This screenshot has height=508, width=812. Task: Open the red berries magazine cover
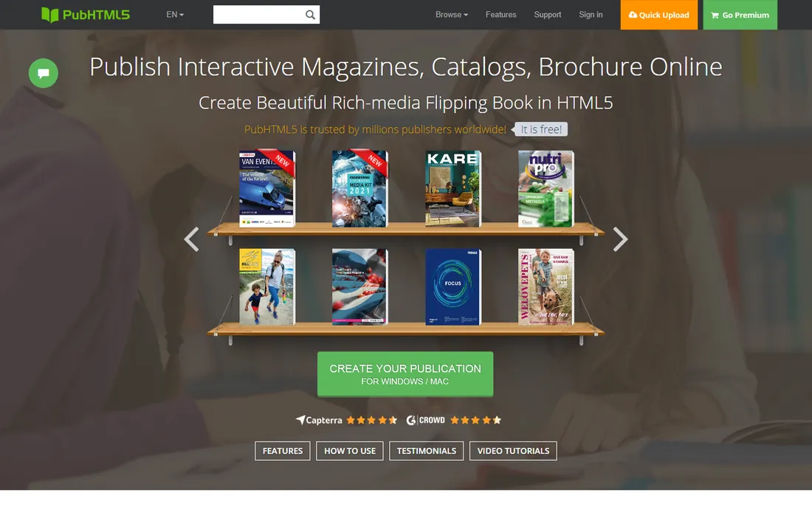click(360, 287)
